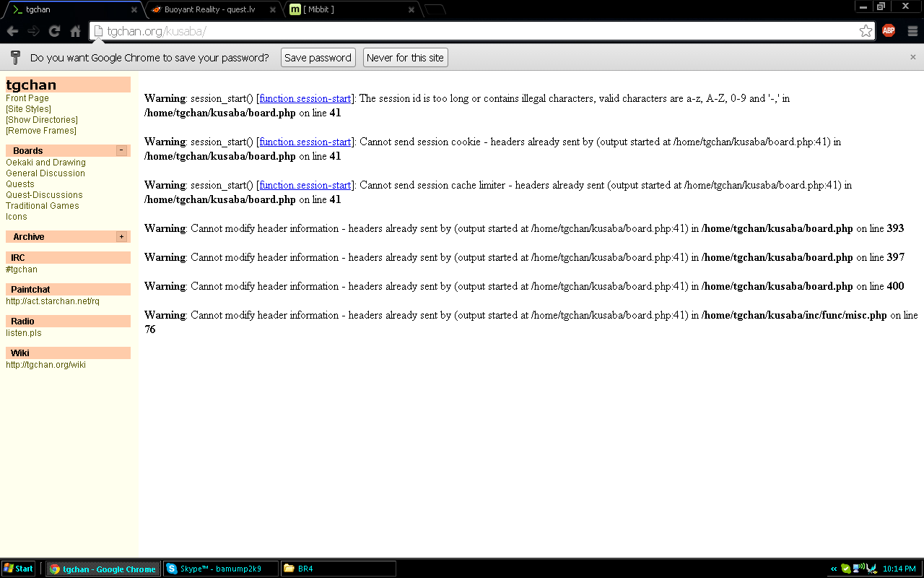Collapse the Boards section
The height and width of the screenshot is (578, 924).
pyautogui.click(x=121, y=150)
